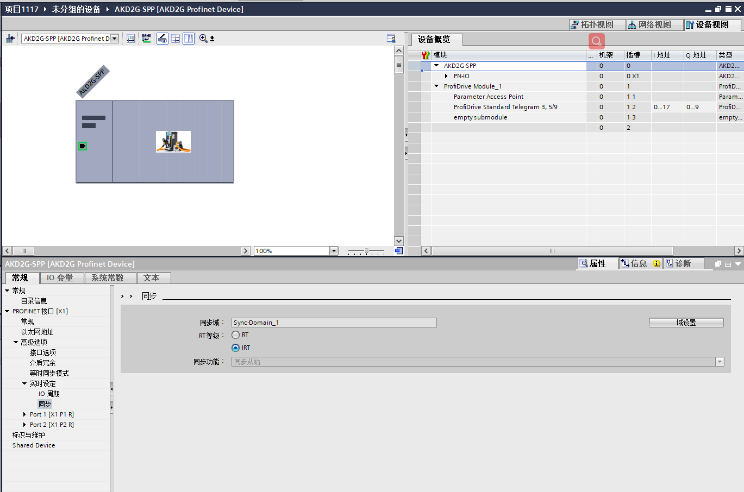Select the 同步 tree item
744x492 pixels.
pyautogui.click(x=45, y=404)
